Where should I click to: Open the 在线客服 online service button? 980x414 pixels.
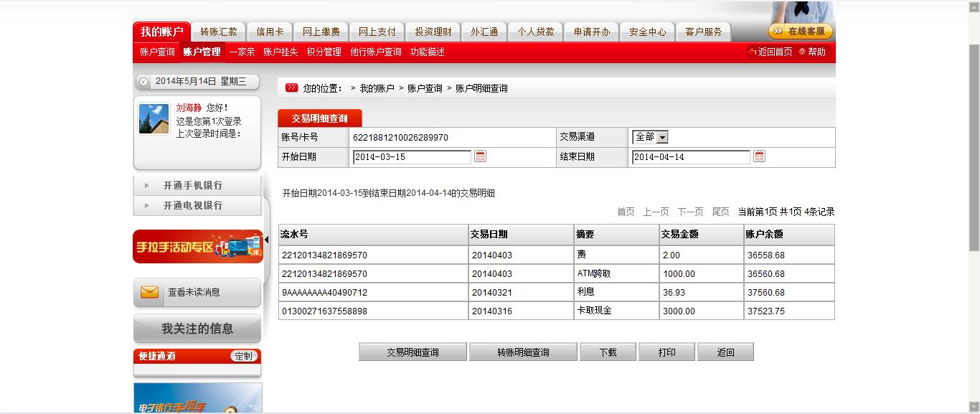[x=800, y=32]
